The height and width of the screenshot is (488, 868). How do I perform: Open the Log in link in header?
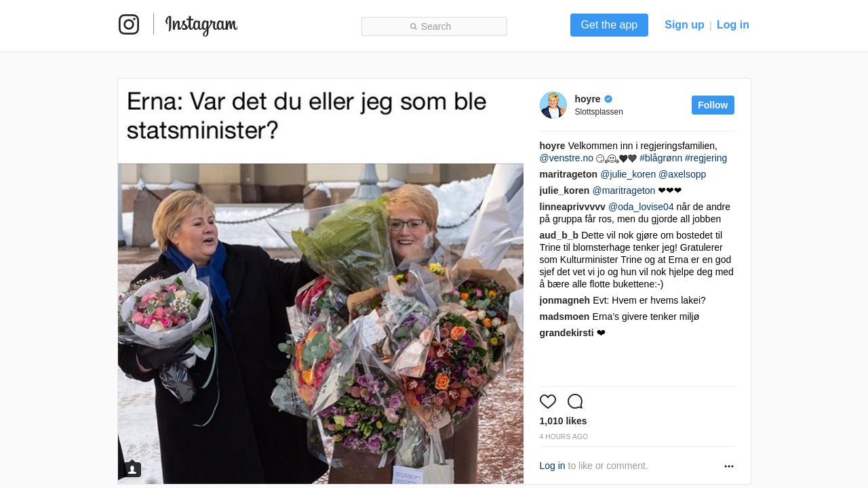(x=733, y=25)
